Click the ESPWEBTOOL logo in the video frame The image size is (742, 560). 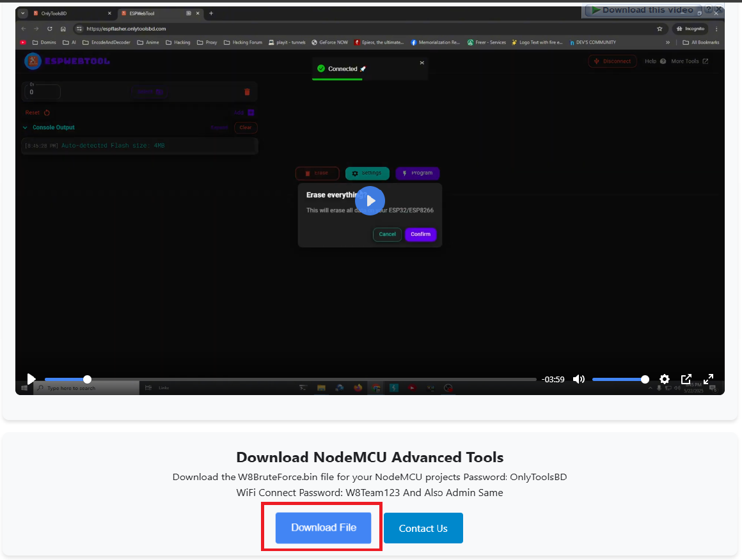[x=67, y=61]
